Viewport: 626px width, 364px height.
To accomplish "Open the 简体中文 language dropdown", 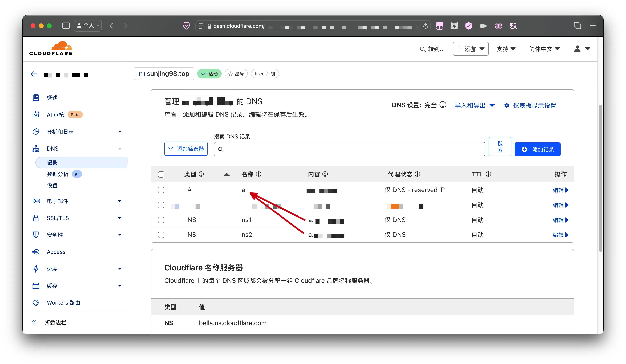I will (x=544, y=49).
